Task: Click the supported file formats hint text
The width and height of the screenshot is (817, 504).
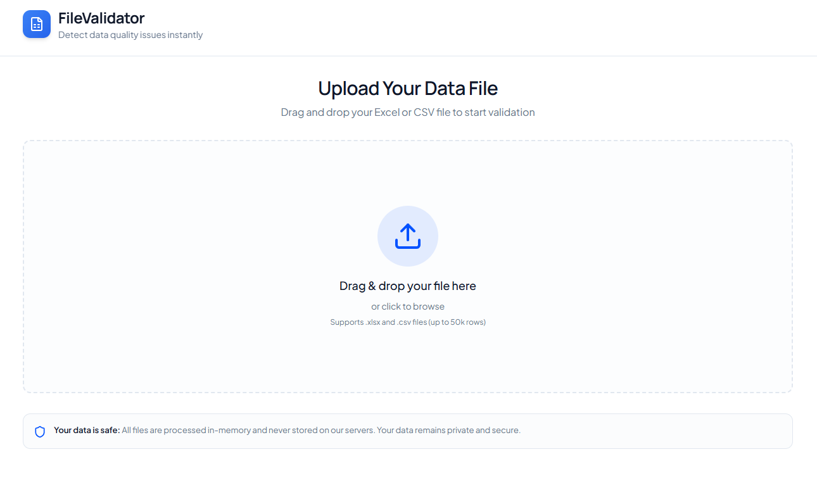Action: click(407, 322)
